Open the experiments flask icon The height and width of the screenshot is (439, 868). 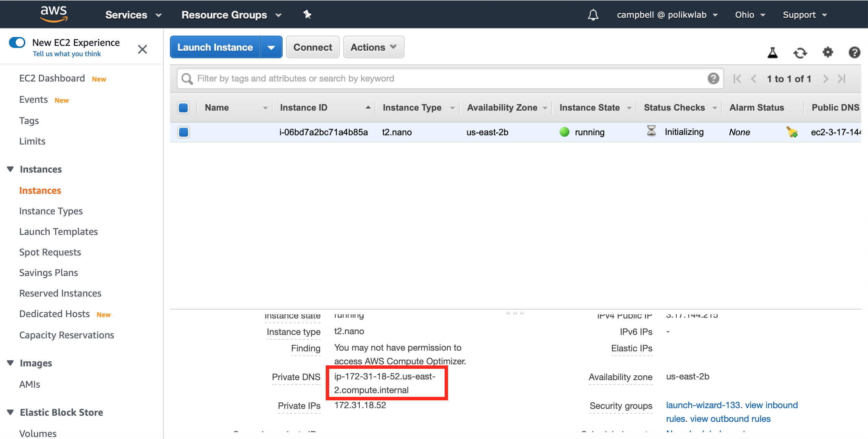coord(772,52)
